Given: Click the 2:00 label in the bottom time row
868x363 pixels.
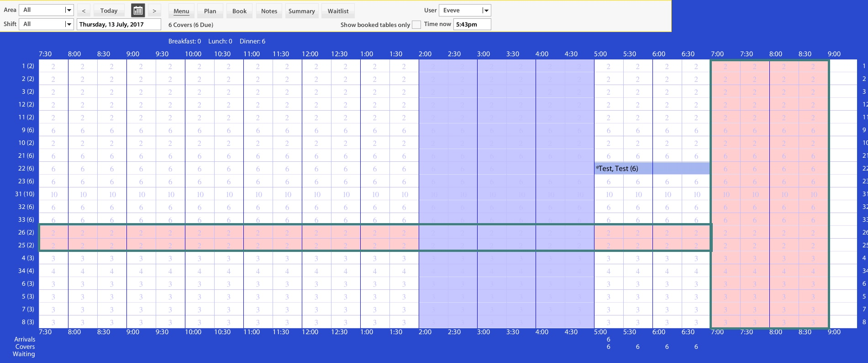Looking at the screenshot, I should 425,332.
